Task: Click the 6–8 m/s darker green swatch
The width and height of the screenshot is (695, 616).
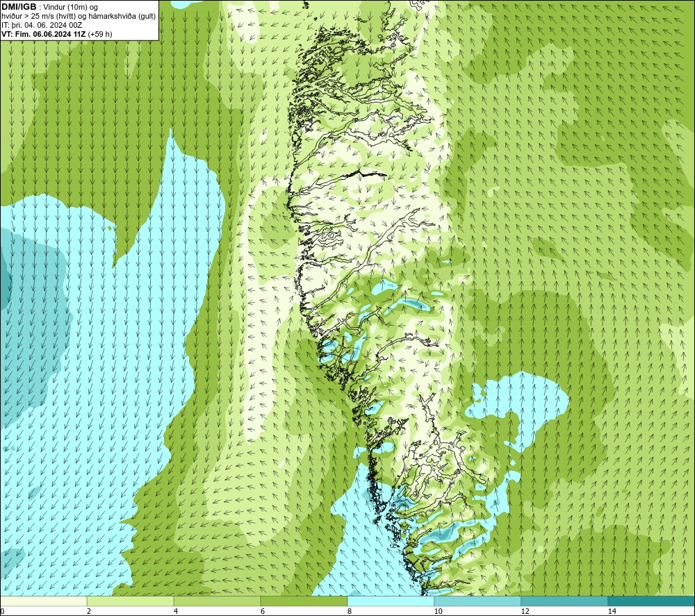Action: pos(304,601)
